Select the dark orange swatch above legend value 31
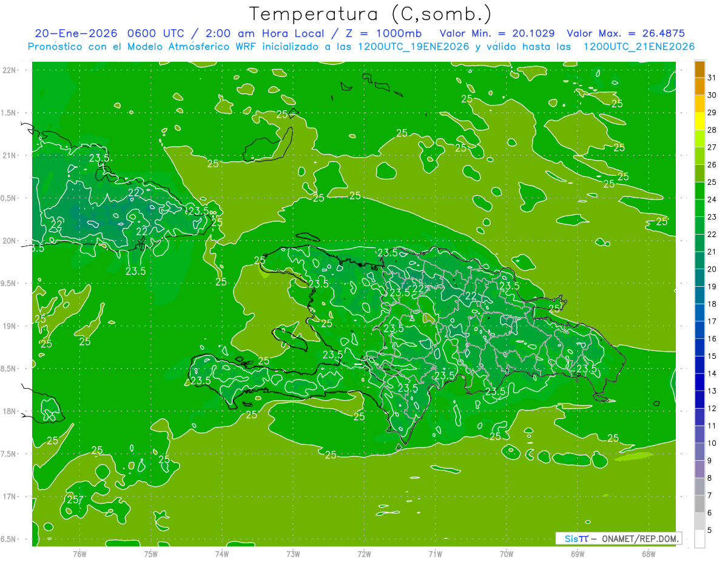The width and height of the screenshot is (728, 562). (x=699, y=69)
